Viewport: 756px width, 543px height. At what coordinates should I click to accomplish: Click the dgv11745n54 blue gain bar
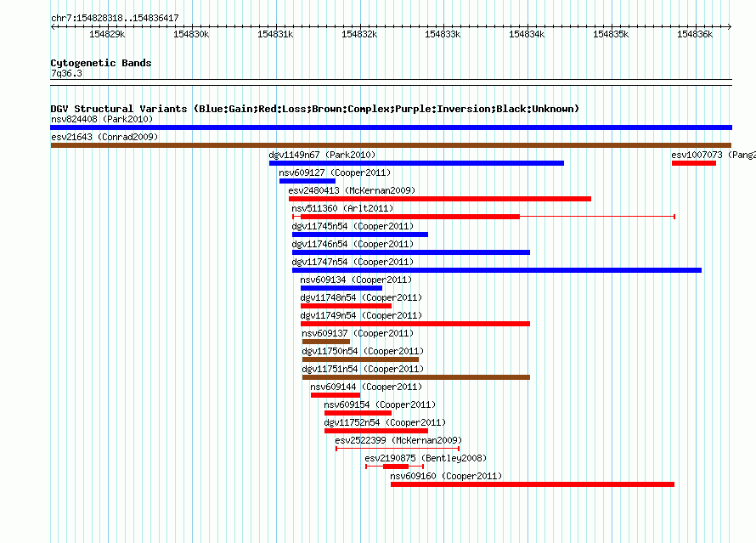(359, 235)
